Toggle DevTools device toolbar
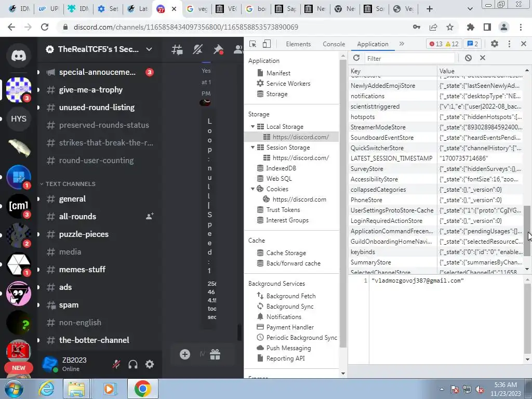 (267, 44)
